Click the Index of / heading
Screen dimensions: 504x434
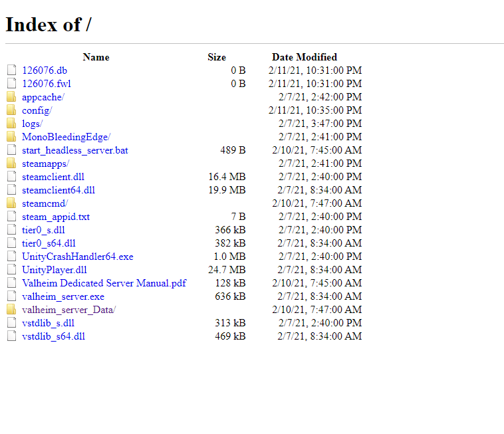49,25
